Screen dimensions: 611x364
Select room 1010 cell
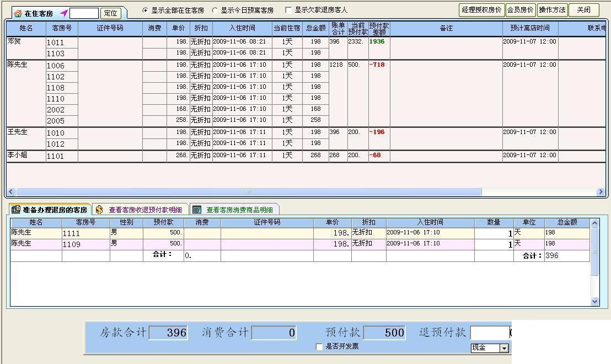(x=62, y=133)
